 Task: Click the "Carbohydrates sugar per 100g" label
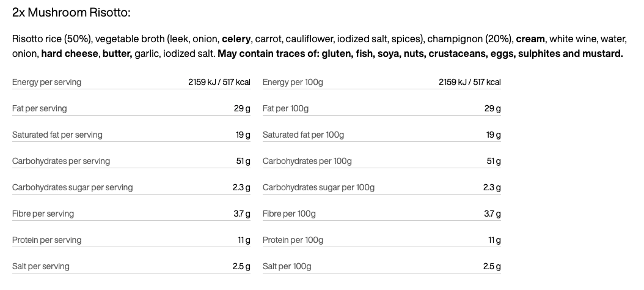pyautogui.click(x=318, y=187)
